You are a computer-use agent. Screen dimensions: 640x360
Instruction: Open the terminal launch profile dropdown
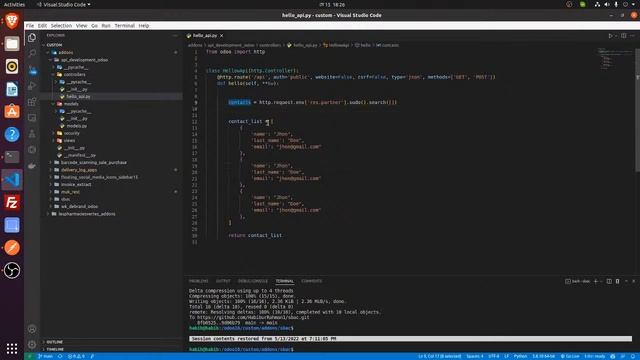pos(601,281)
